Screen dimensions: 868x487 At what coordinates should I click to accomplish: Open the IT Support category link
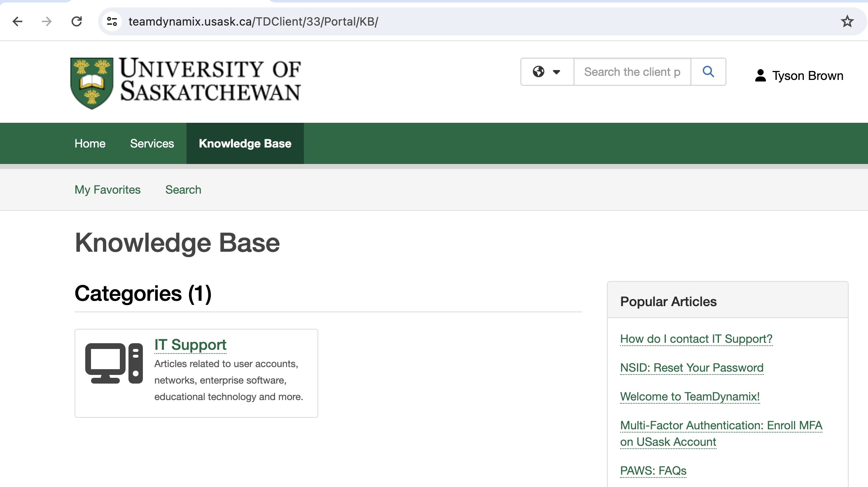(x=190, y=345)
